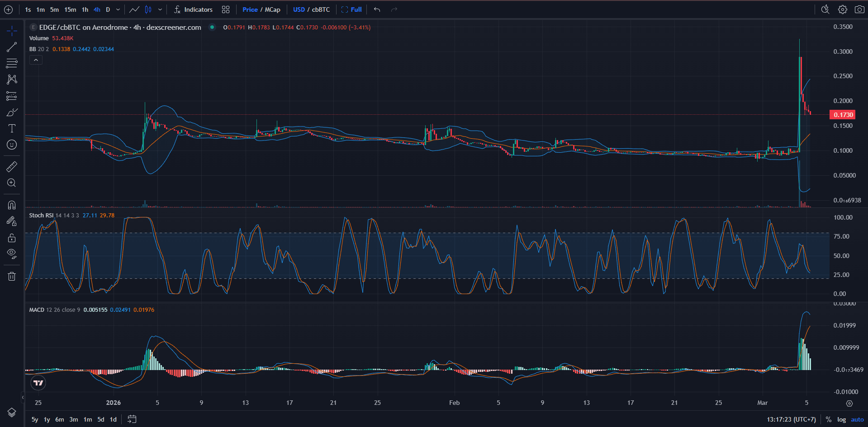
Task: Enable percentage price scale
Action: (x=828, y=419)
